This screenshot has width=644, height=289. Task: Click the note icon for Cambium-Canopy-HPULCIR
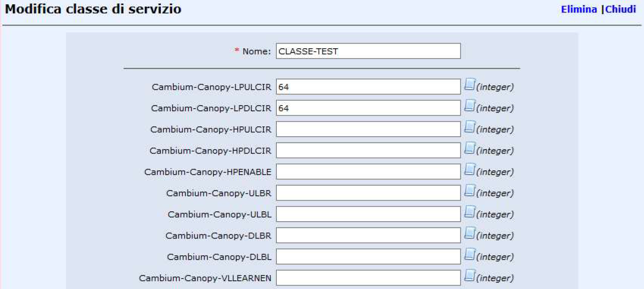[x=469, y=127]
